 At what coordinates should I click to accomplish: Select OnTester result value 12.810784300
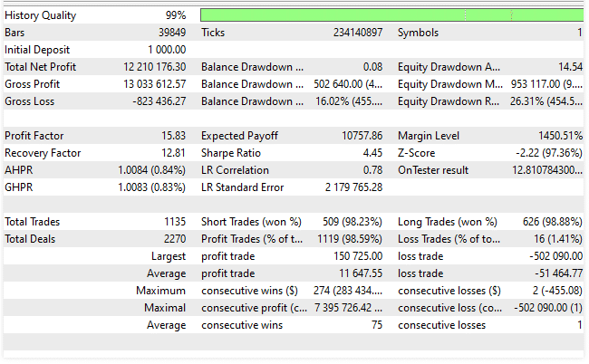pyautogui.click(x=547, y=170)
